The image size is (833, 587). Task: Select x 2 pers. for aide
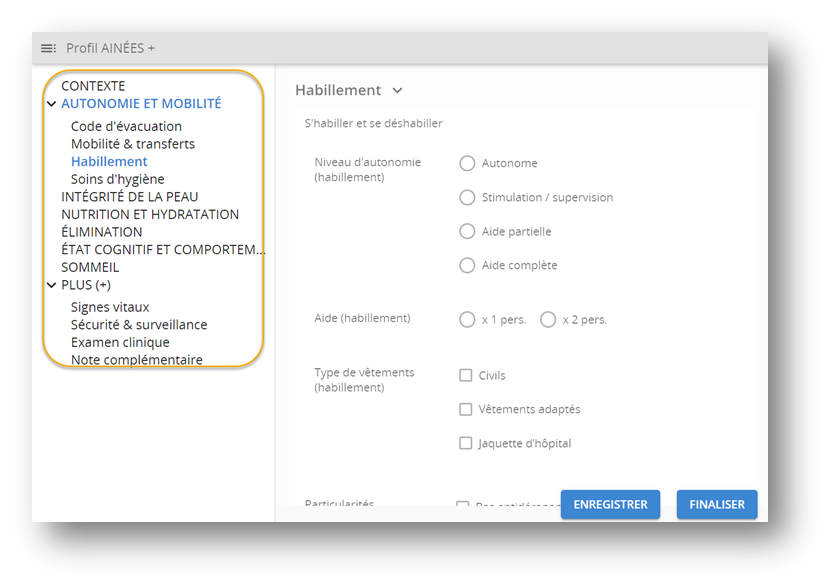548,320
